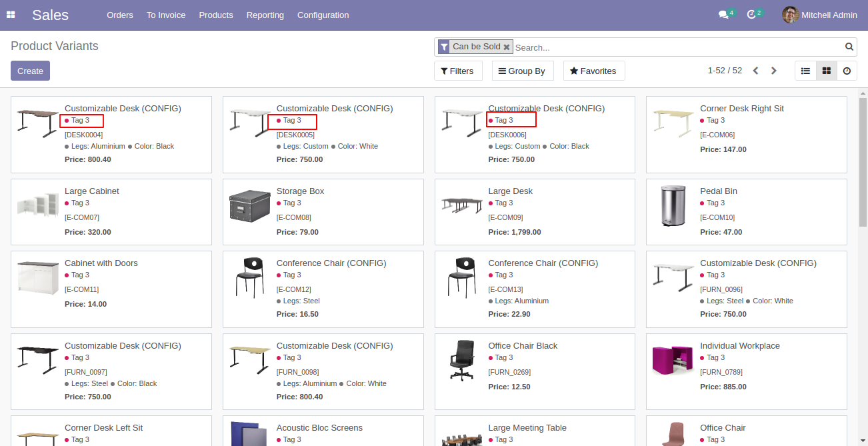The width and height of the screenshot is (868, 446).
Task: Click the Large Meeting Table name
Action: click(x=527, y=428)
